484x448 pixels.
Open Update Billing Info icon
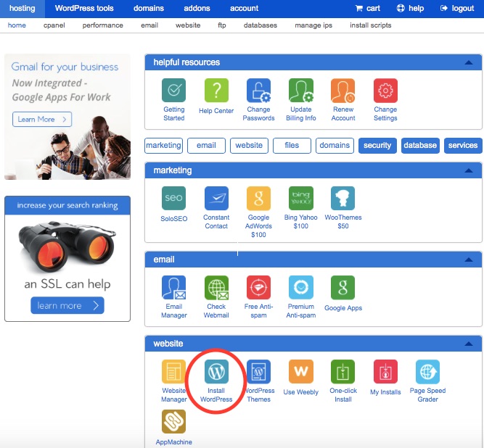pos(301,91)
